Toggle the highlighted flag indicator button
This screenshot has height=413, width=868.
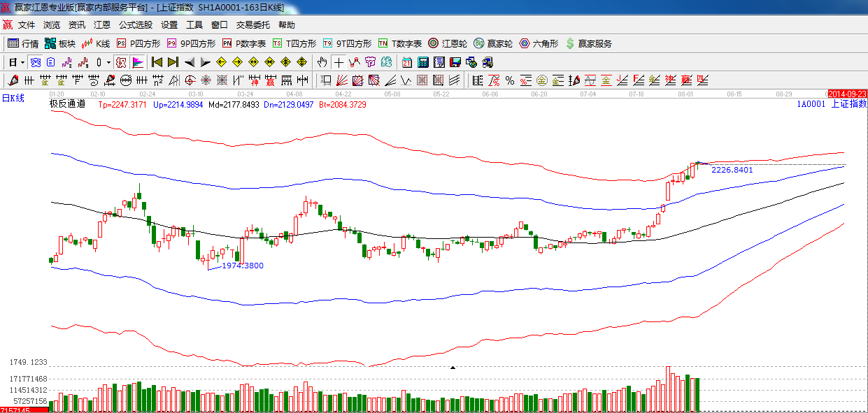137,62
